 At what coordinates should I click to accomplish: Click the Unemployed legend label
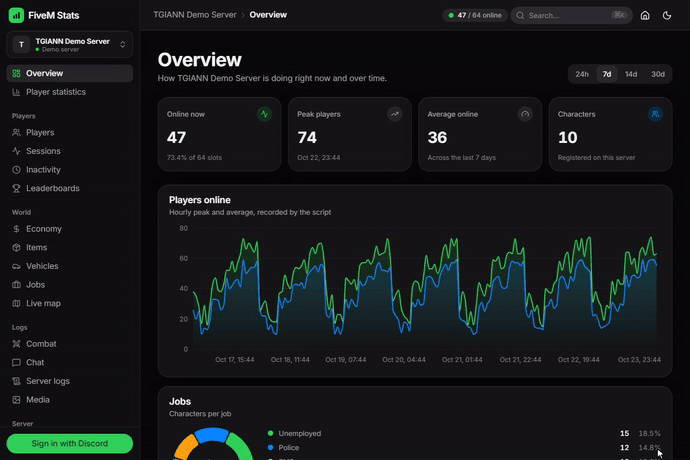click(300, 434)
